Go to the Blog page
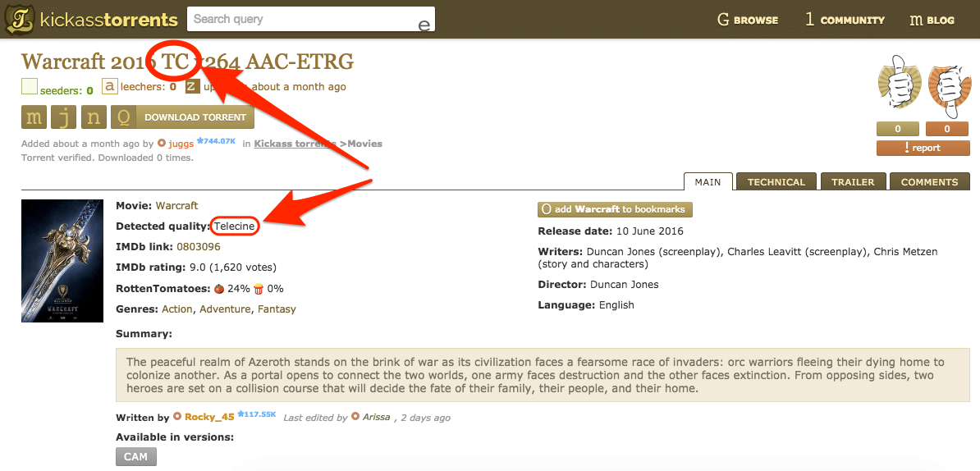The height and width of the screenshot is (471, 980). click(x=932, y=20)
